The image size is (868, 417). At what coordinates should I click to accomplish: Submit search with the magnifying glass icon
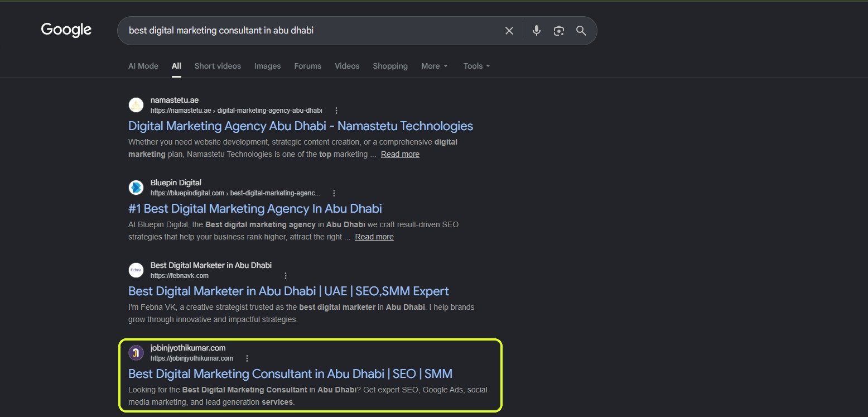coord(581,31)
